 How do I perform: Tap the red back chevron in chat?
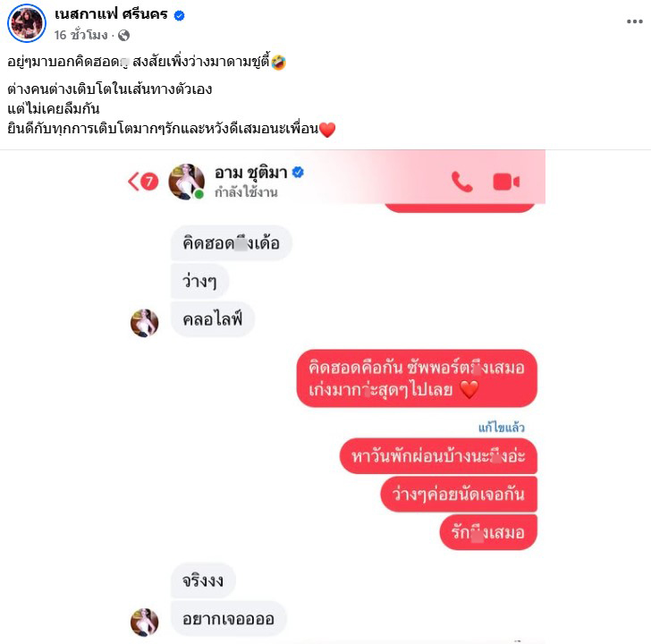point(133,182)
